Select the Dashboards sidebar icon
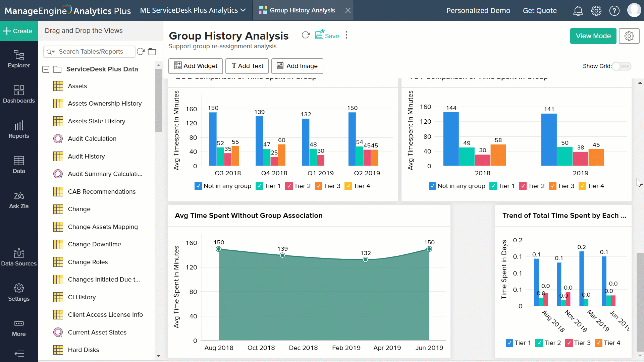The width and height of the screenshot is (644, 362). (x=18, y=95)
